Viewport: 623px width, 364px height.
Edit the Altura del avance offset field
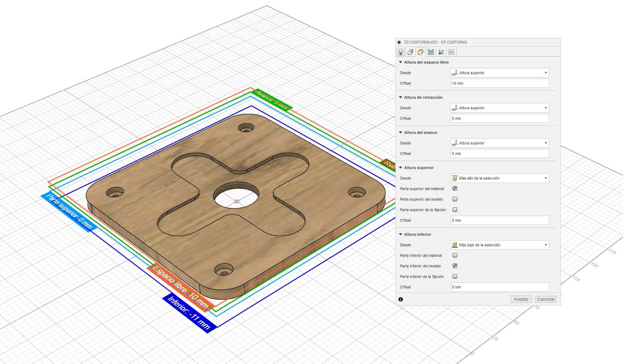coord(500,154)
